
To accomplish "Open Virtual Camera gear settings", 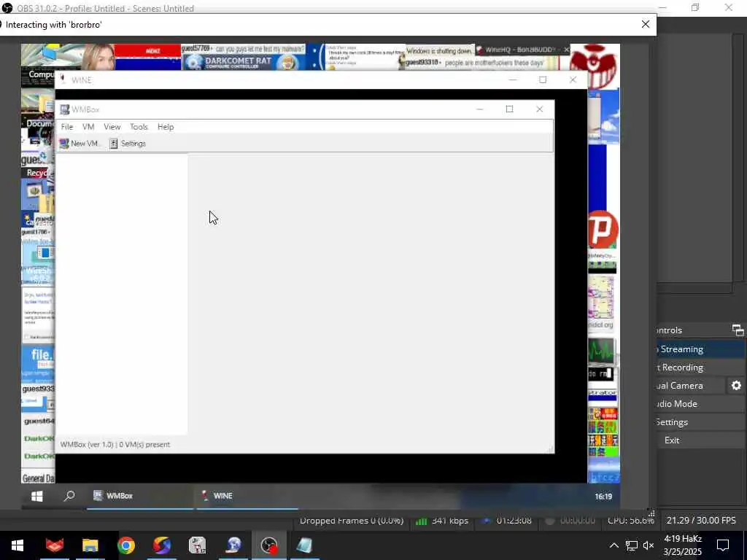I will (736, 385).
